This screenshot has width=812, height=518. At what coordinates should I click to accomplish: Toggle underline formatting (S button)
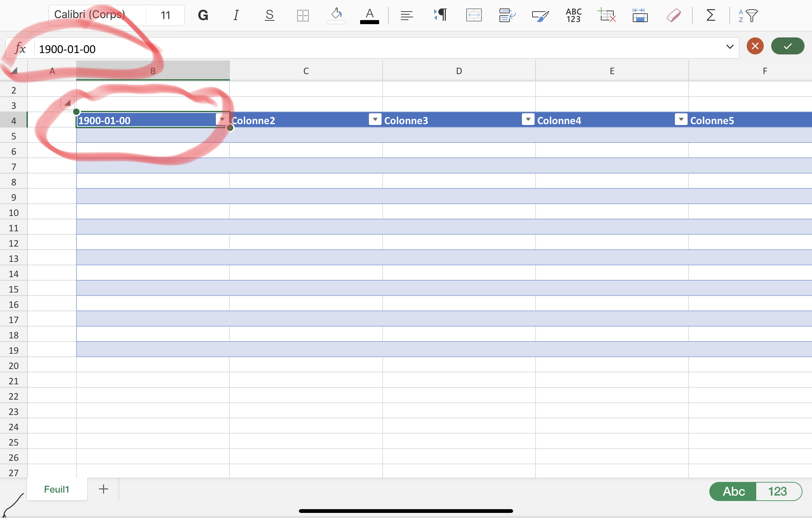point(269,15)
